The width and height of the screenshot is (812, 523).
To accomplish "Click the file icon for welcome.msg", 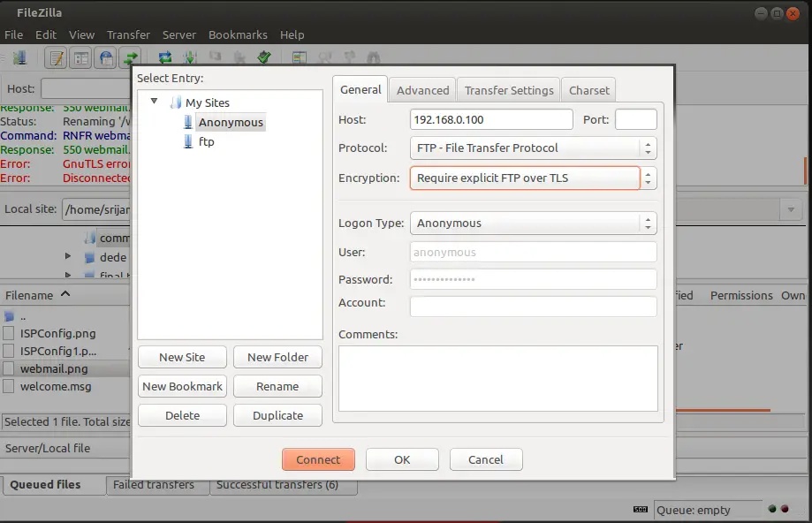I will tap(8, 386).
